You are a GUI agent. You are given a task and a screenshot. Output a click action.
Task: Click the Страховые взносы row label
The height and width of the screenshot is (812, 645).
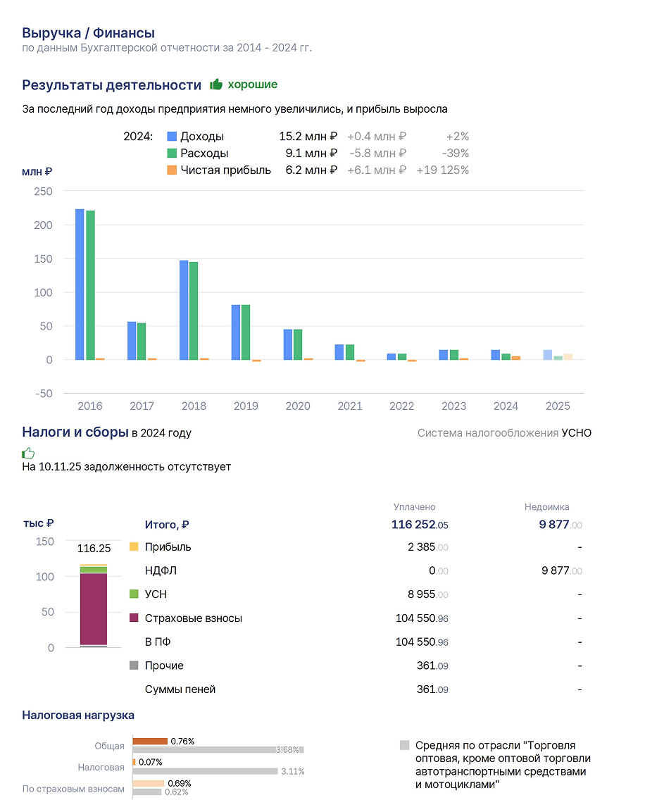194,618
